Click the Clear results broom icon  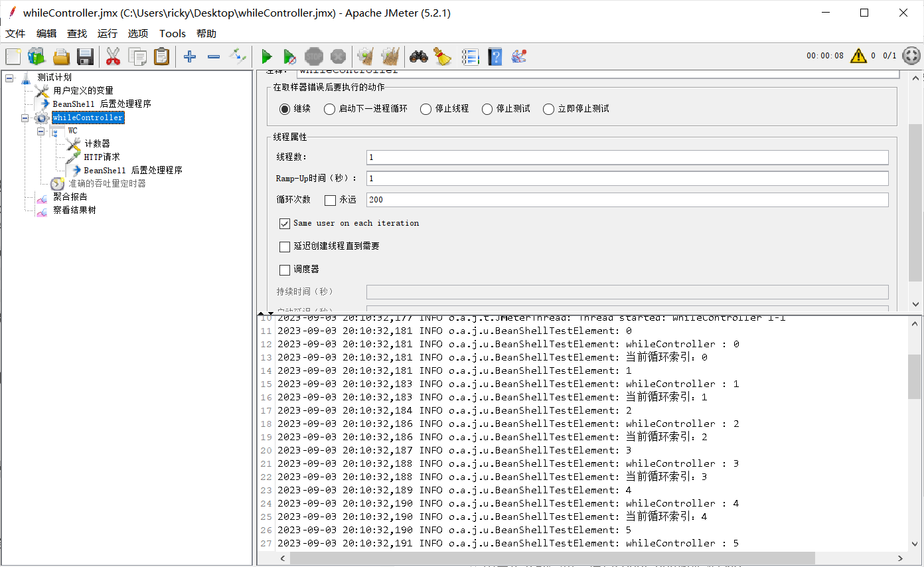(x=365, y=56)
